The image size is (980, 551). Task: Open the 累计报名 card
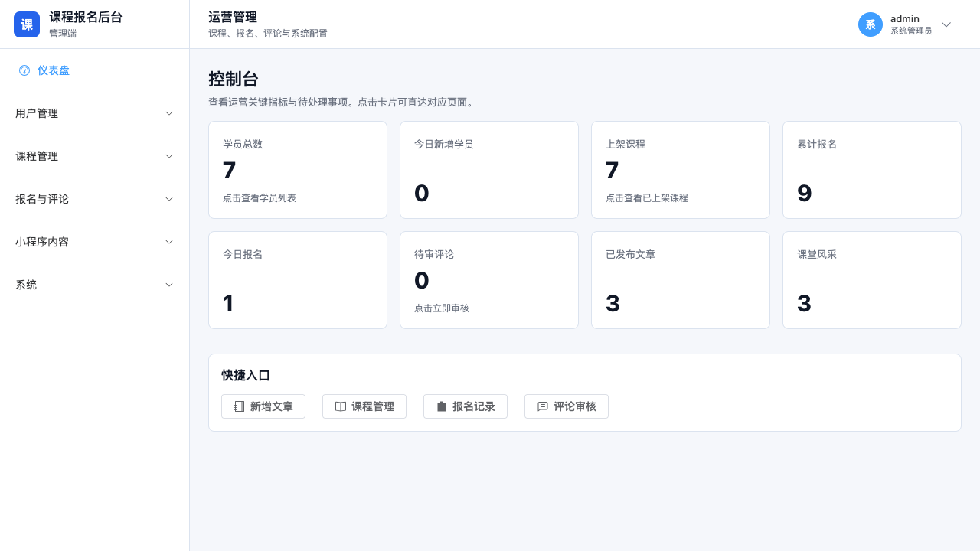(x=872, y=170)
